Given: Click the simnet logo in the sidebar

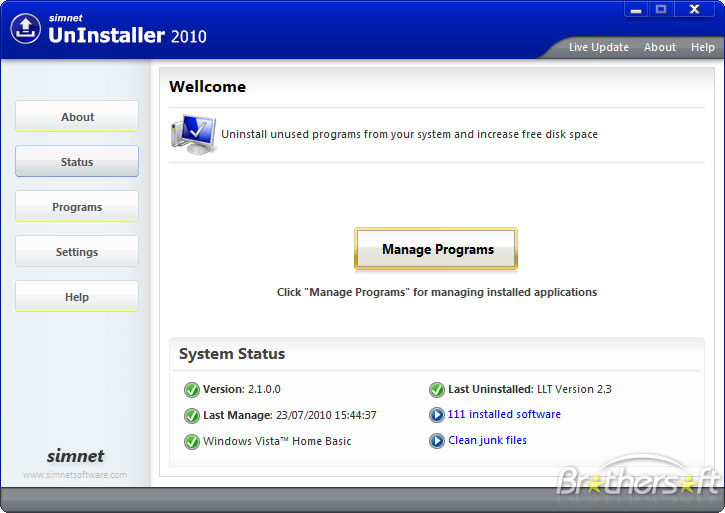Looking at the screenshot, I should pyautogui.click(x=75, y=456).
